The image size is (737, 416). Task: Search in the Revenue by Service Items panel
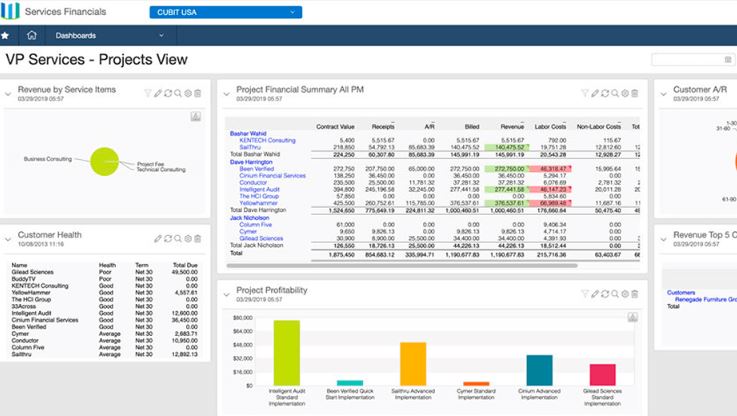pyautogui.click(x=178, y=94)
